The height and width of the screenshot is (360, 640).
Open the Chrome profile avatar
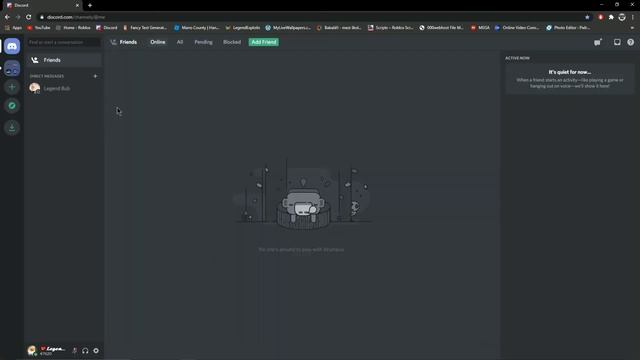(x=622, y=17)
